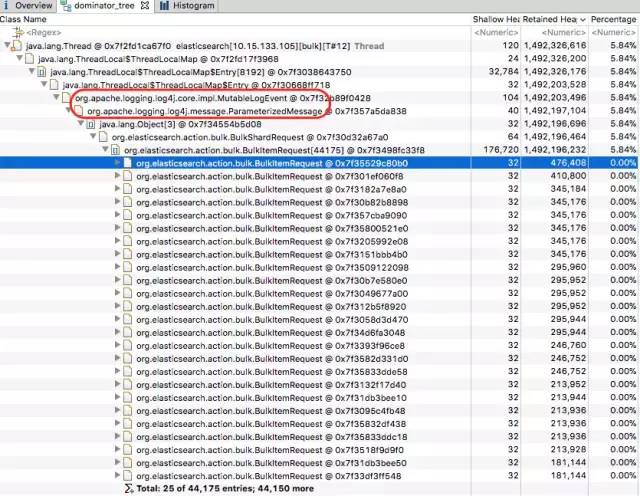Expand BulkItemRequest @ 0x7f301ef060f8
640x496 pixels.
[x=118, y=176]
